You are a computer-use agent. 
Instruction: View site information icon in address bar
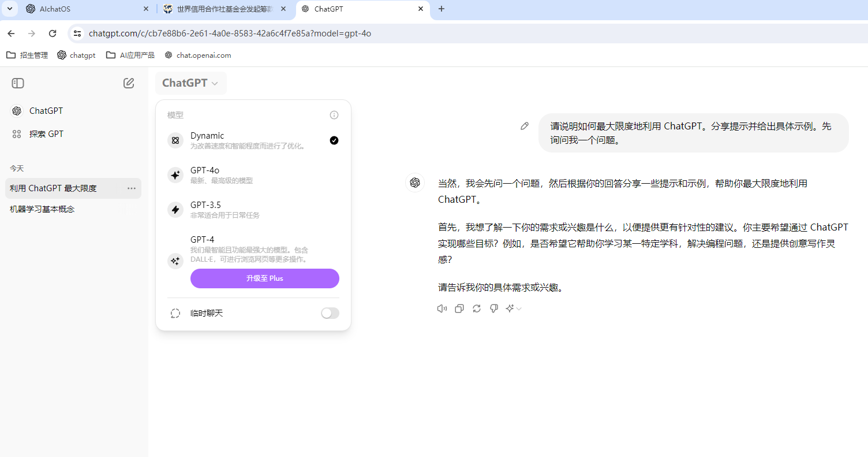point(77,34)
